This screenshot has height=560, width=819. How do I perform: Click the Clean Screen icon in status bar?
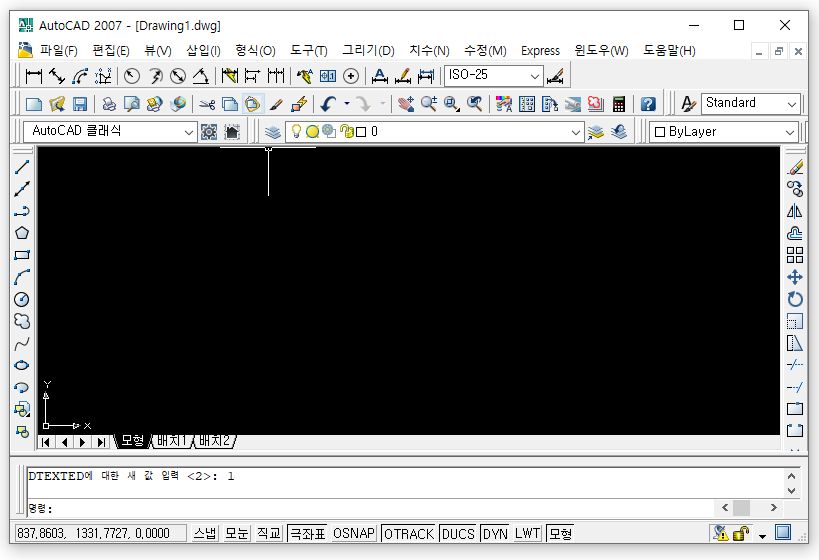point(782,532)
